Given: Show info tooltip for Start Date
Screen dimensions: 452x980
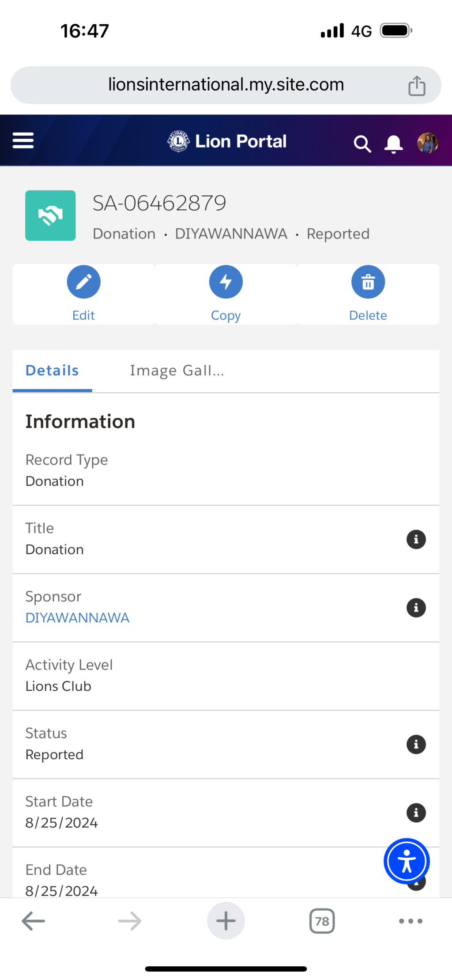Looking at the screenshot, I should click(x=416, y=813).
